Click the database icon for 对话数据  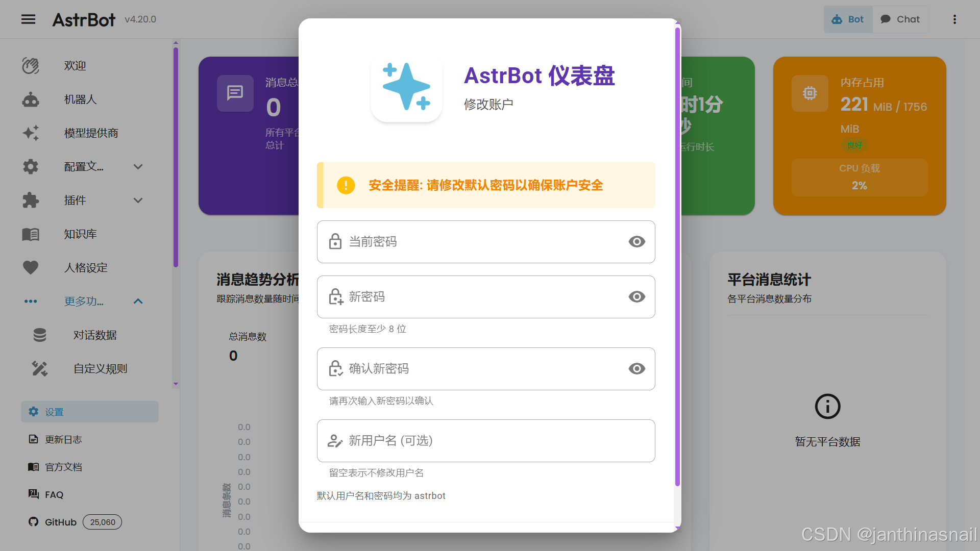pyautogui.click(x=40, y=335)
